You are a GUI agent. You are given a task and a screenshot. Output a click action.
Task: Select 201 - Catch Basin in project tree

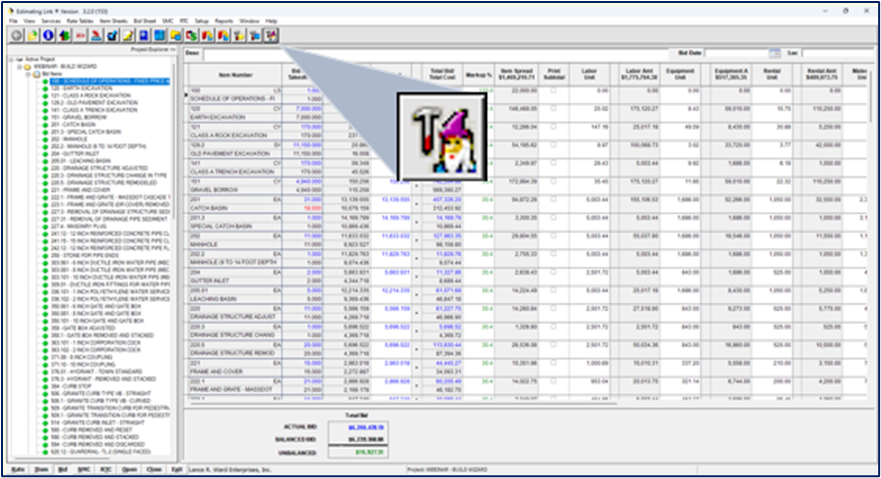62,123
